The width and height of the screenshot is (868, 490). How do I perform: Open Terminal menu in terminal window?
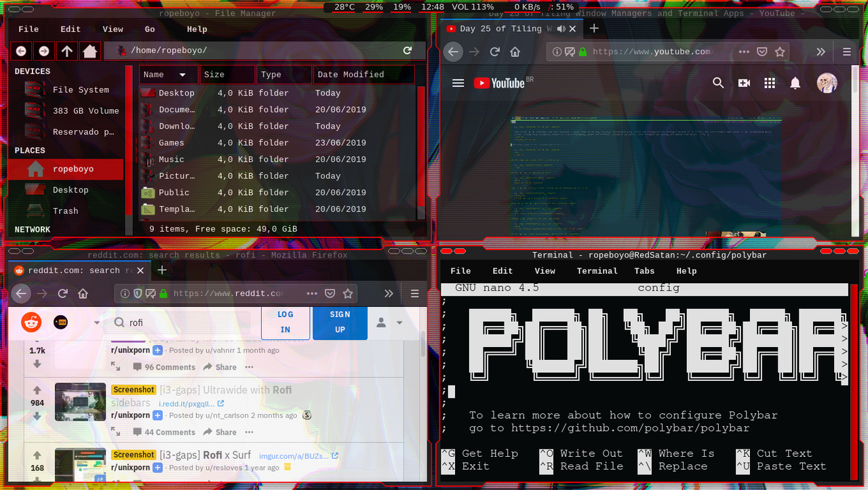coord(597,270)
